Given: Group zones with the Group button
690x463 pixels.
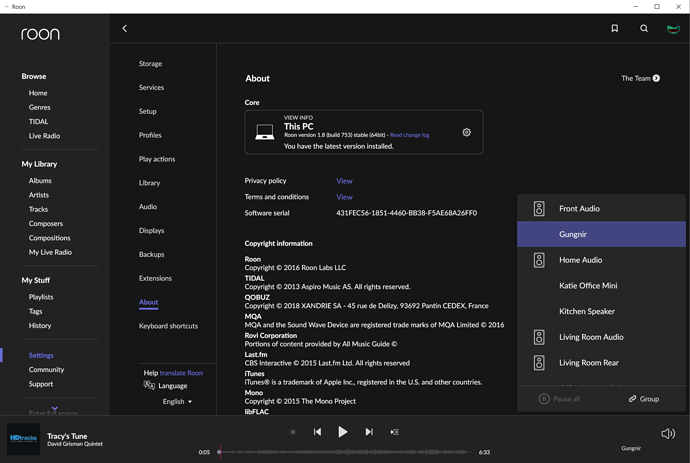Looking at the screenshot, I should pyautogui.click(x=644, y=399).
